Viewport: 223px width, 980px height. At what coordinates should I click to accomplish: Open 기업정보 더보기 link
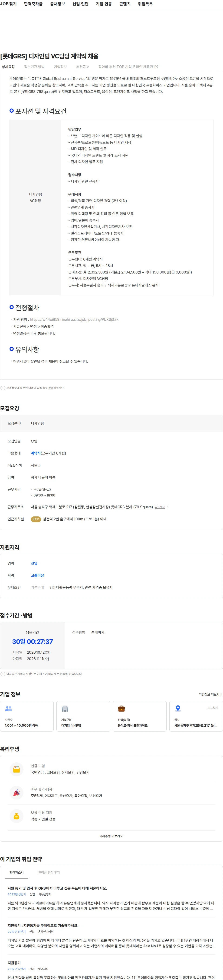210,694
